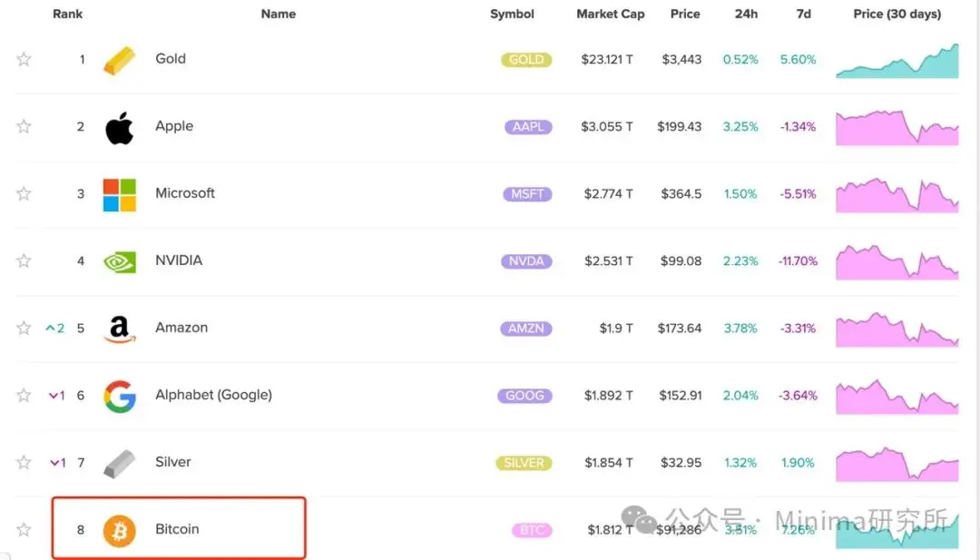The height and width of the screenshot is (560, 980).
Task: Click Apple's price $199.43
Action: tap(680, 127)
